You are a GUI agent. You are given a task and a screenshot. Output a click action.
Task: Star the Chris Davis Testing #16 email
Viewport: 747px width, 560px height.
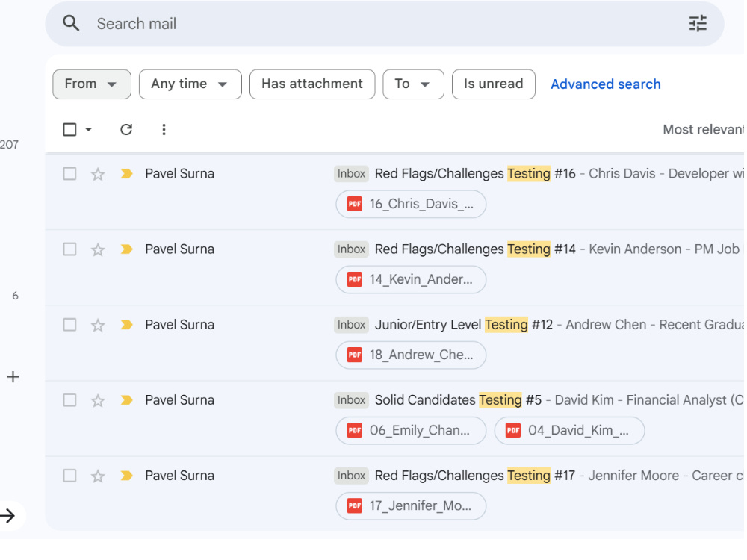pos(98,174)
